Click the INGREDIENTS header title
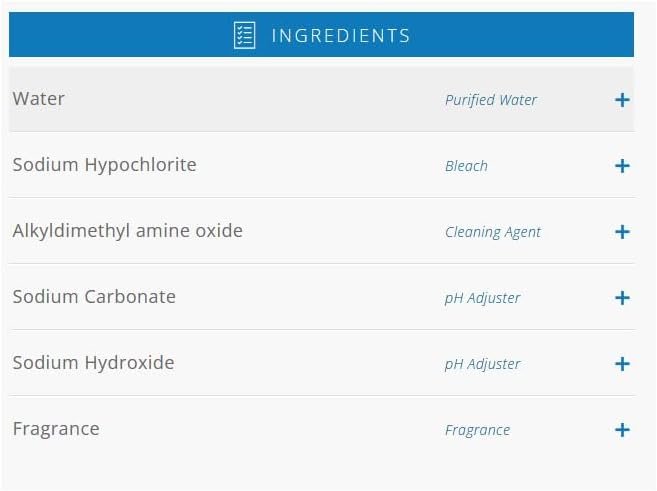This screenshot has height=491, width=657. click(x=340, y=36)
